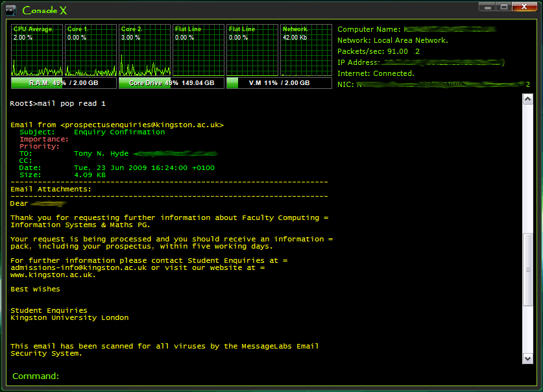This screenshot has width=543, height=392.
Task: Click the Console X application icon in title bar
Action: tap(10, 10)
